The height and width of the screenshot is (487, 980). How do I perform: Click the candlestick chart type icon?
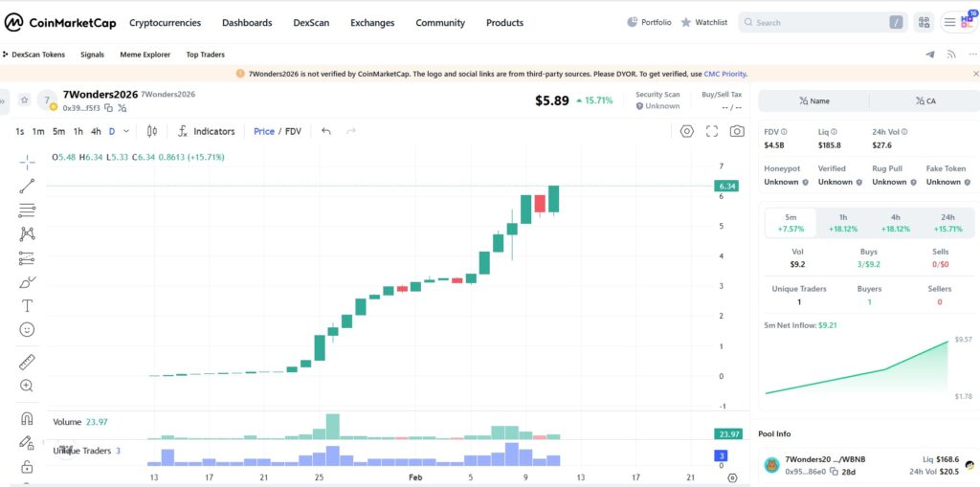tap(151, 131)
